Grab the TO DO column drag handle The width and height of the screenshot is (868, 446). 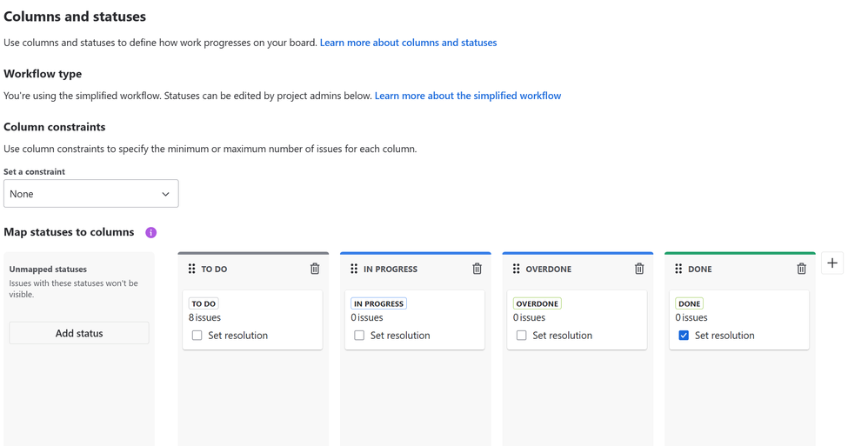click(192, 269)
